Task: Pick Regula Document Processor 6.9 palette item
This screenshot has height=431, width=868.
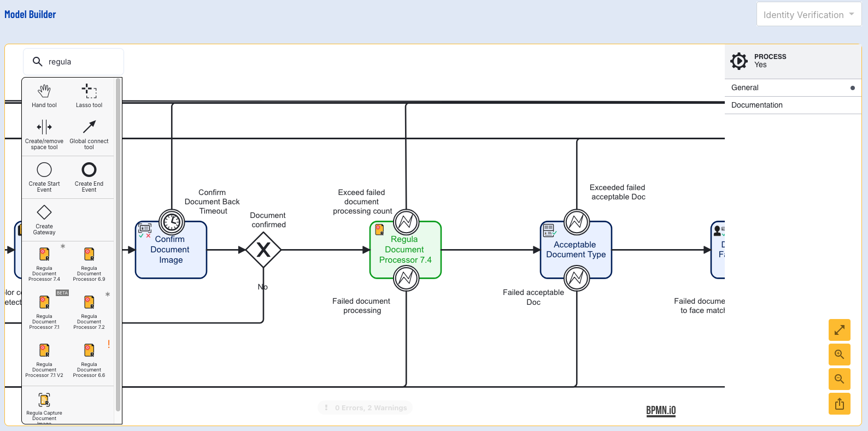Action: tap(89, 264)
